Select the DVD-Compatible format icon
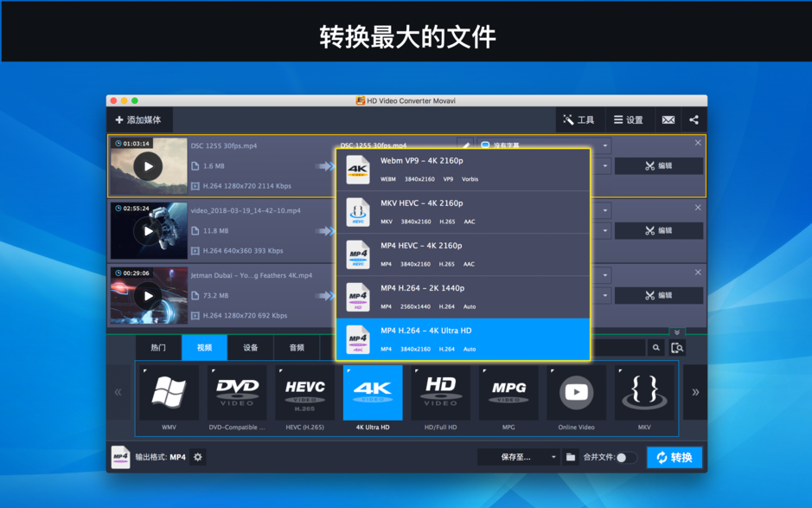Viewport: 812px width, 508px height. 237,392
